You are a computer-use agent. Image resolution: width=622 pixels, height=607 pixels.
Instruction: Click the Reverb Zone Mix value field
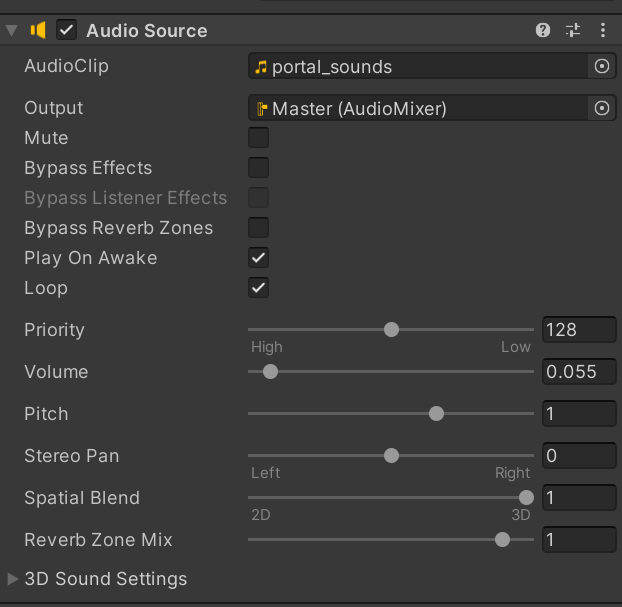[579, 540]
